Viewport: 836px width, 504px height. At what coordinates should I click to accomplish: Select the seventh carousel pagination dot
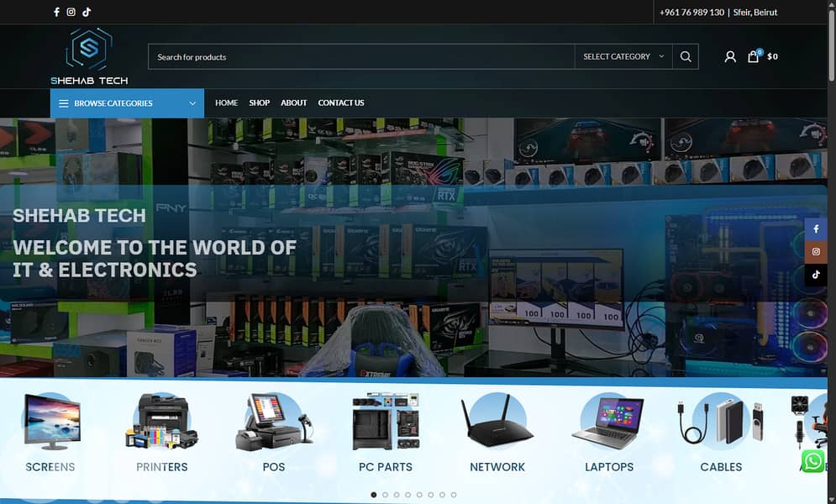click(442, 495)
